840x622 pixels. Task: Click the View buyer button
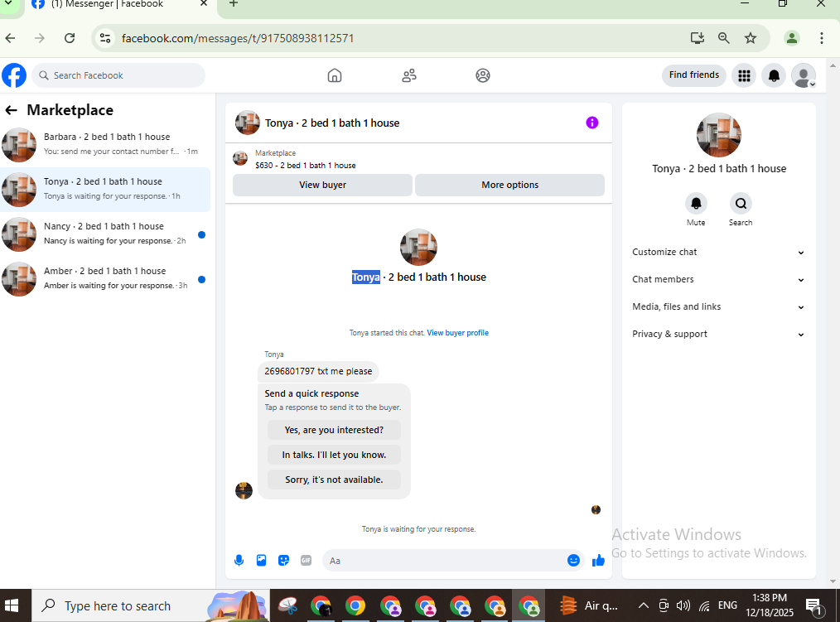(x=322, y=185)
